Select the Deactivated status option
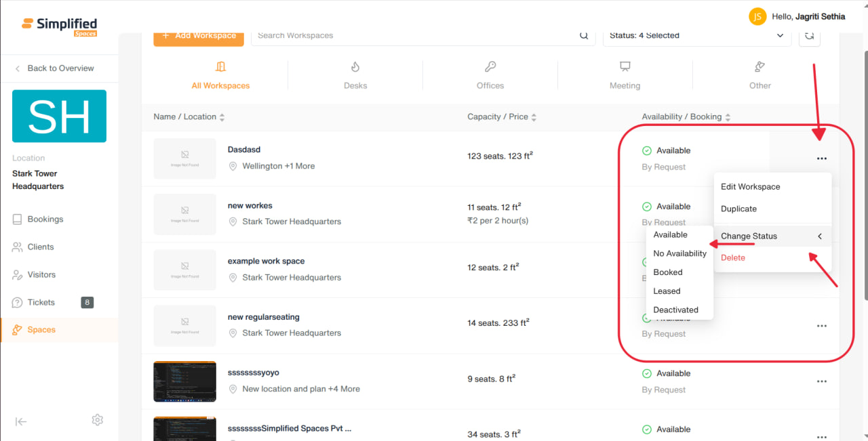 [x=676, y=310]
